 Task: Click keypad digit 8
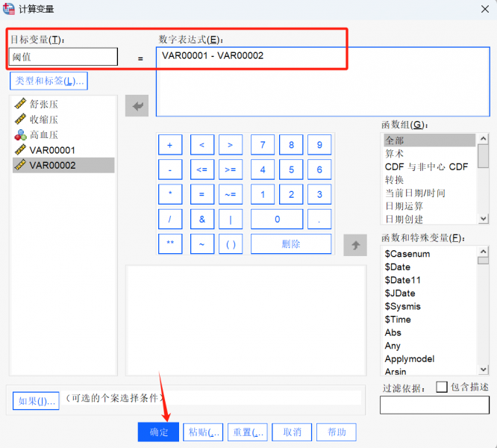(291, 145)
